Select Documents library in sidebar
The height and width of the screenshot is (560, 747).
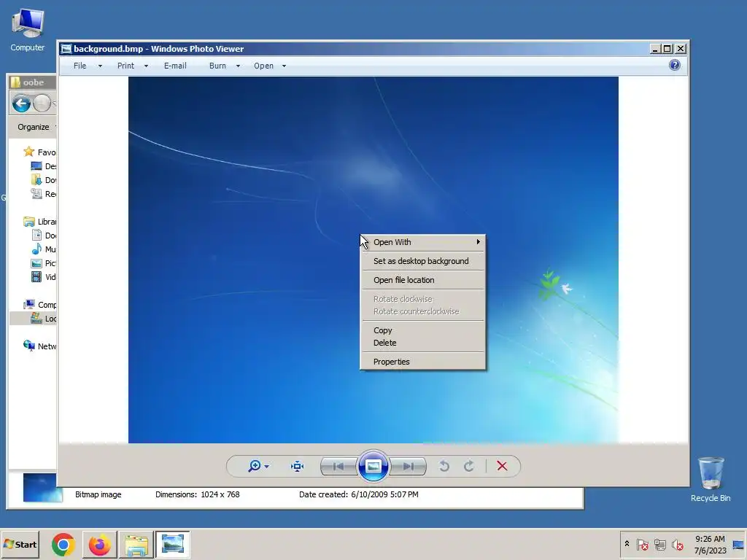coord(36,236)
